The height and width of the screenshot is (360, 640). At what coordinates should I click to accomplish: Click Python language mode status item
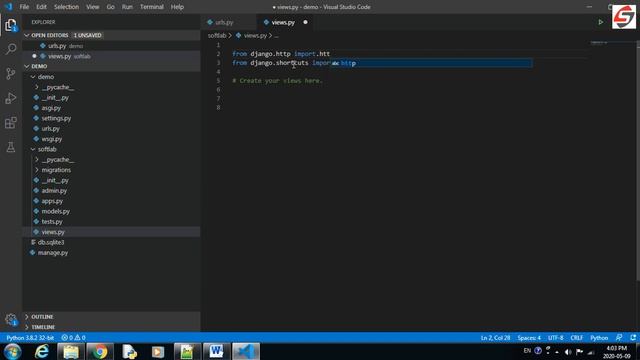pyautogui.click(x=599, y=338)
